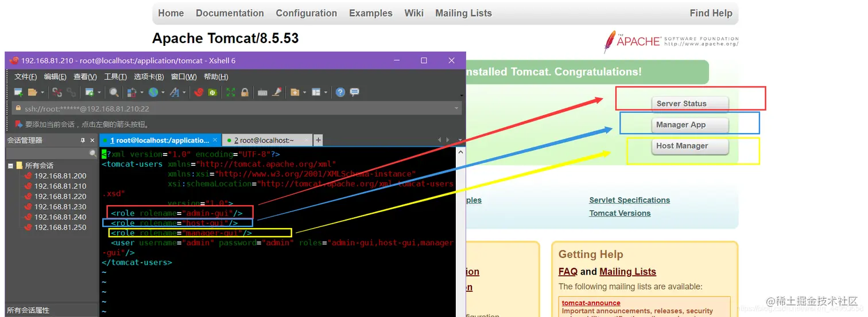
Task: Click the Copy/Paste toolbar icon
Action: click(x=131, y=92)
